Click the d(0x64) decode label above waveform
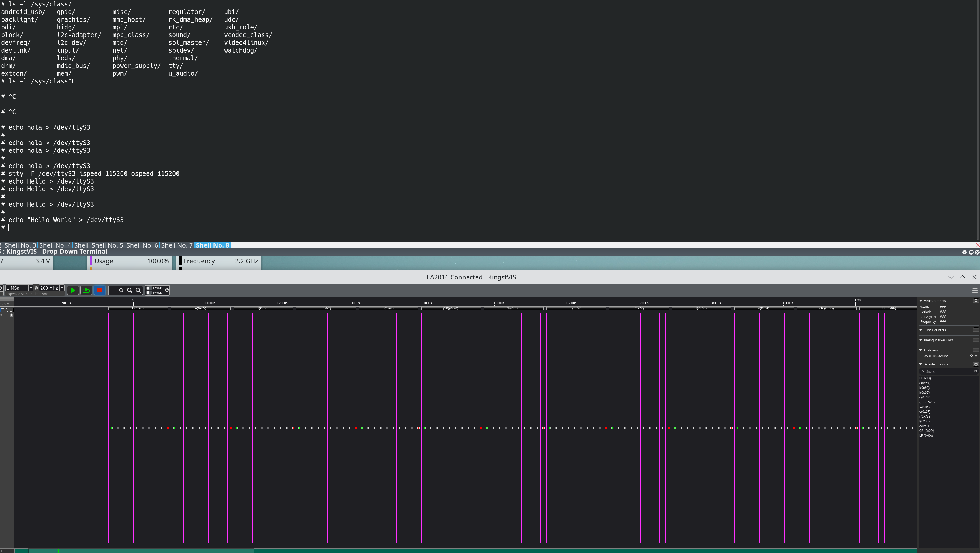Screen dimensions: 980x553 click(x=764, y=308)
